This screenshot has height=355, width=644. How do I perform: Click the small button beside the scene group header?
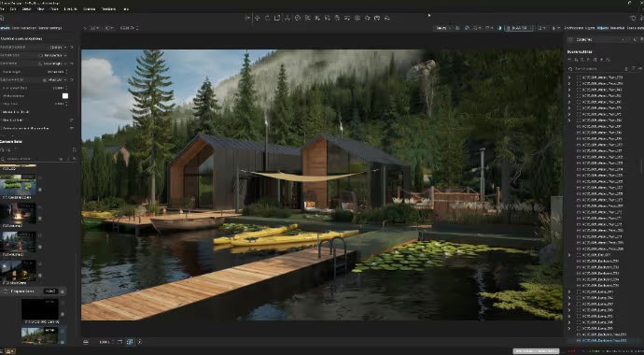pyautogui.click(x=63, y=291)
